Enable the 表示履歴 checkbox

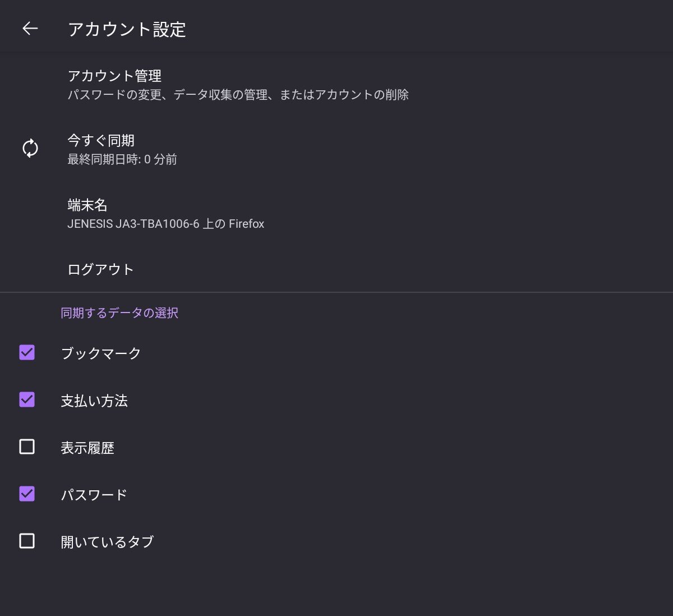pyautogui.click(x=27, y=447)
